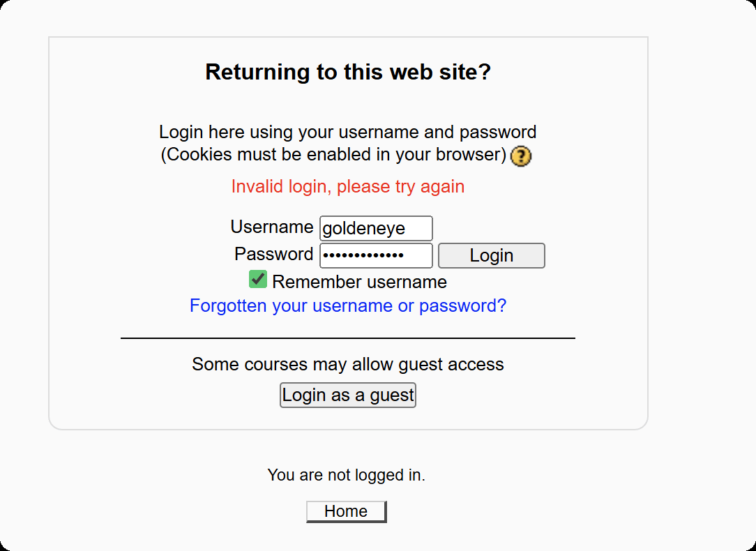Click the Login as a guest button
The height and width of the screenshot is (551, 756).
click(348, 395)
